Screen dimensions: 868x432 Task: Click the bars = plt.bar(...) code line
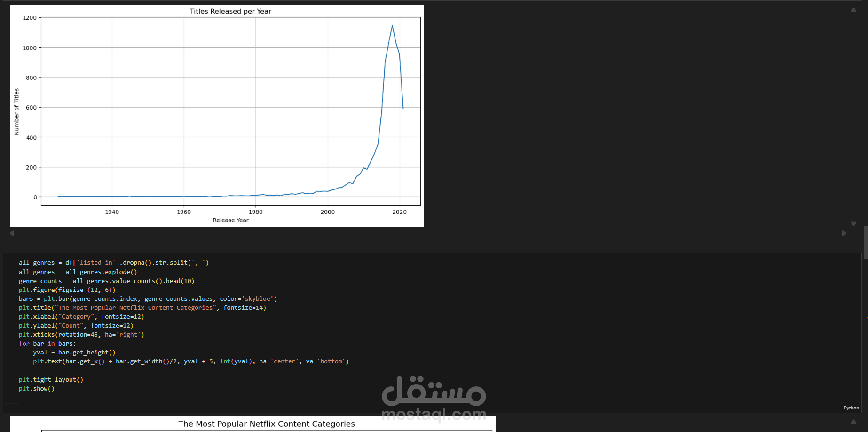(x=148, y=299)
